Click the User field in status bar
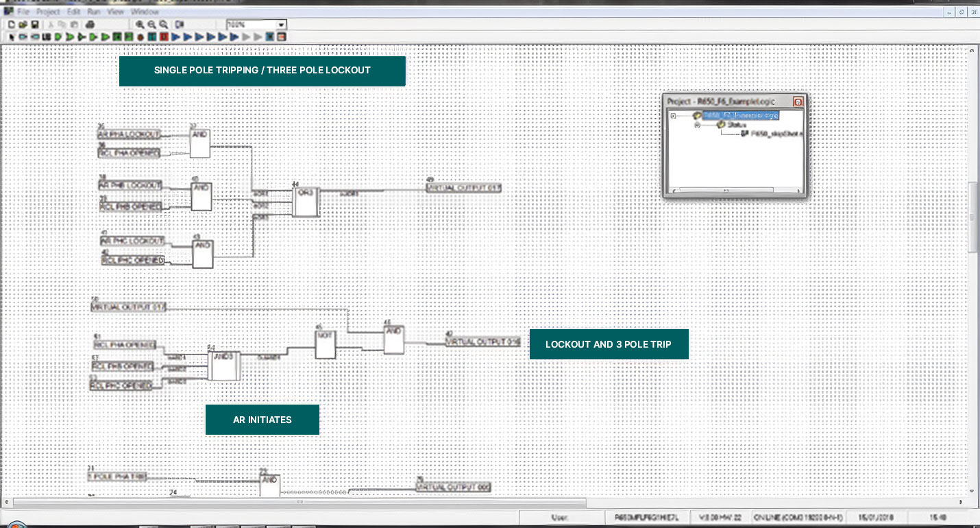Screen dimensions: 980x528 coord(561,518)
